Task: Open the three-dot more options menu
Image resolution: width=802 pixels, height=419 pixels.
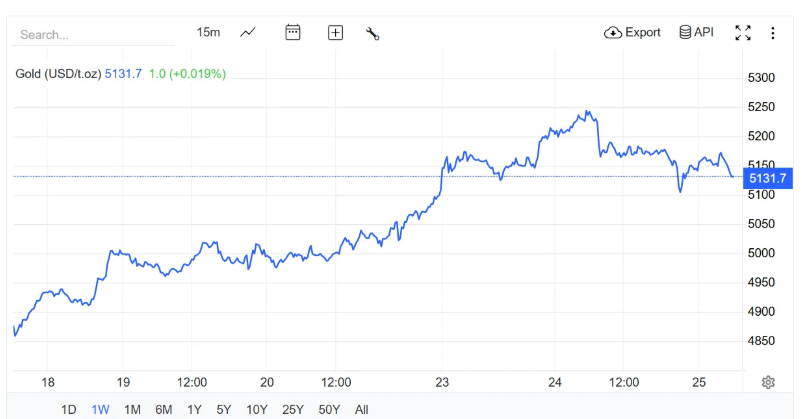Action: point(773,33)
